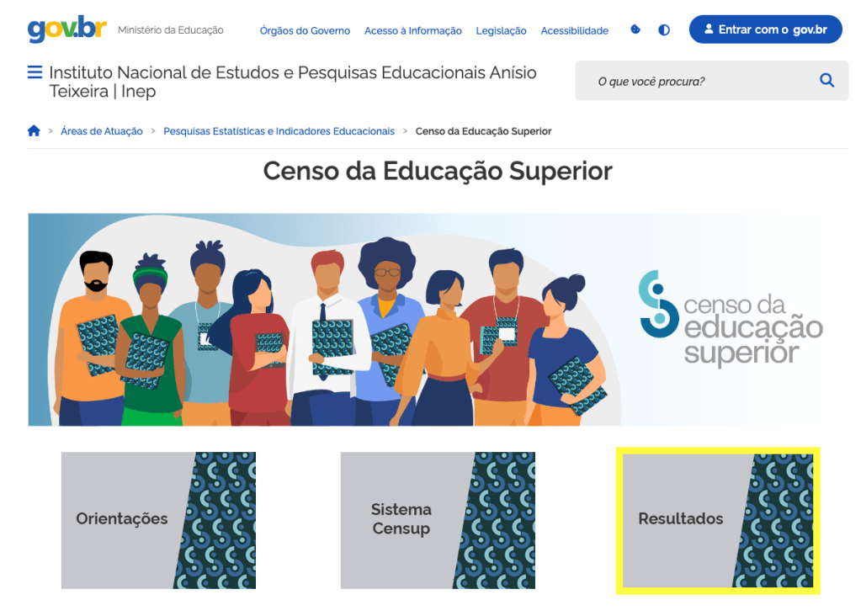
Task: Open the hamburger main menu
Action: tap(35, 73)
